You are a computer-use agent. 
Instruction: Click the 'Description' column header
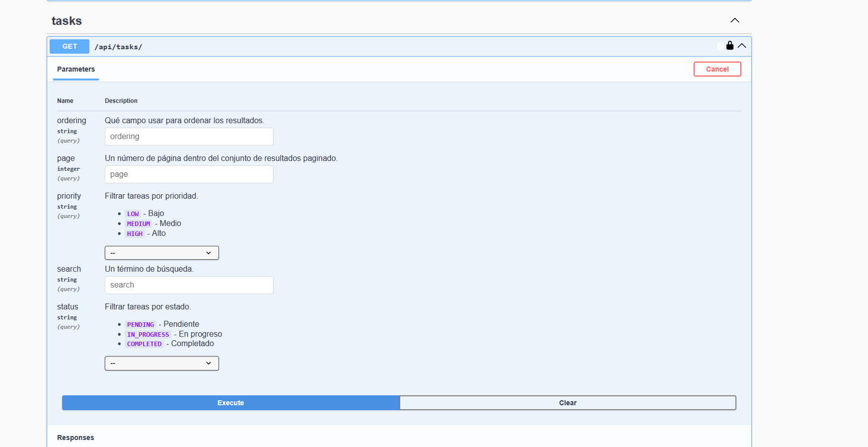click(x=121, y=101)
